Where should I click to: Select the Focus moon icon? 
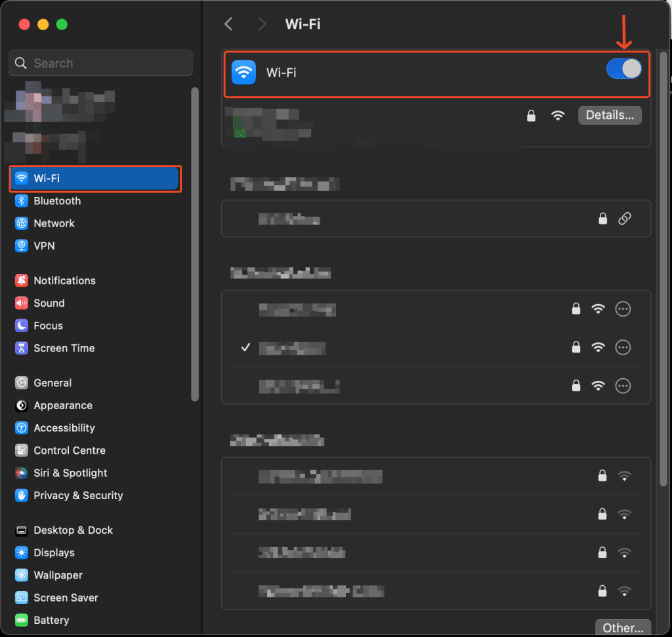tap(22, 326)
